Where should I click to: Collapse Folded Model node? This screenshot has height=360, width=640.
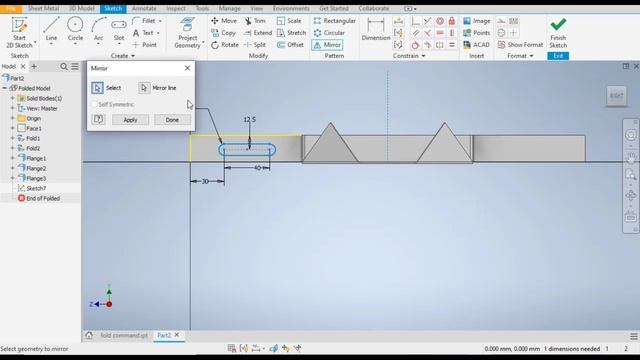pyautogui.click(x=4, y=88)
